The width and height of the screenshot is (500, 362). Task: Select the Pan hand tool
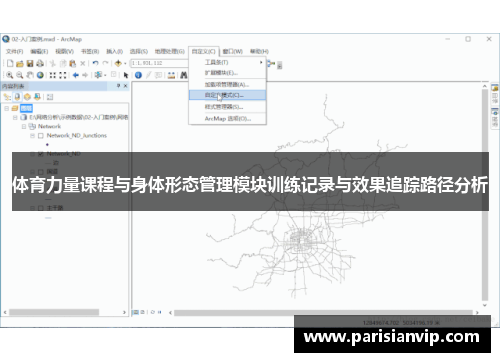click(30, 75)
